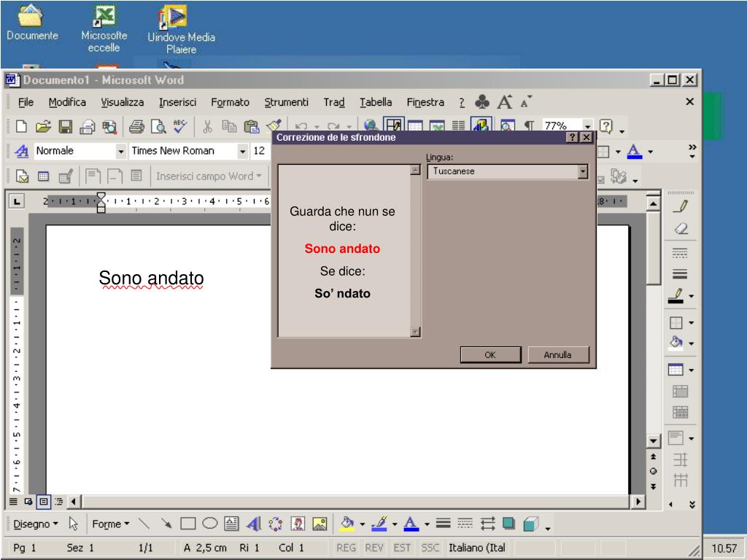The image size is (747, 560).
Task: Switch to Web Layout view button
Action: click(28, 502)
